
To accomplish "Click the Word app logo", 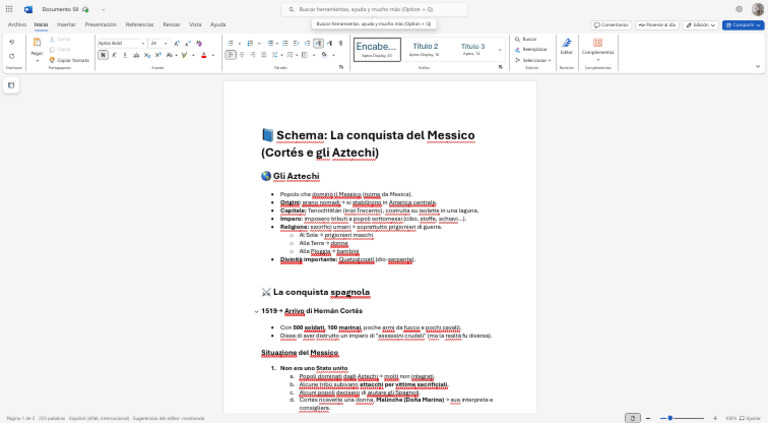I will pyautogui.click(x=28, y=9).
